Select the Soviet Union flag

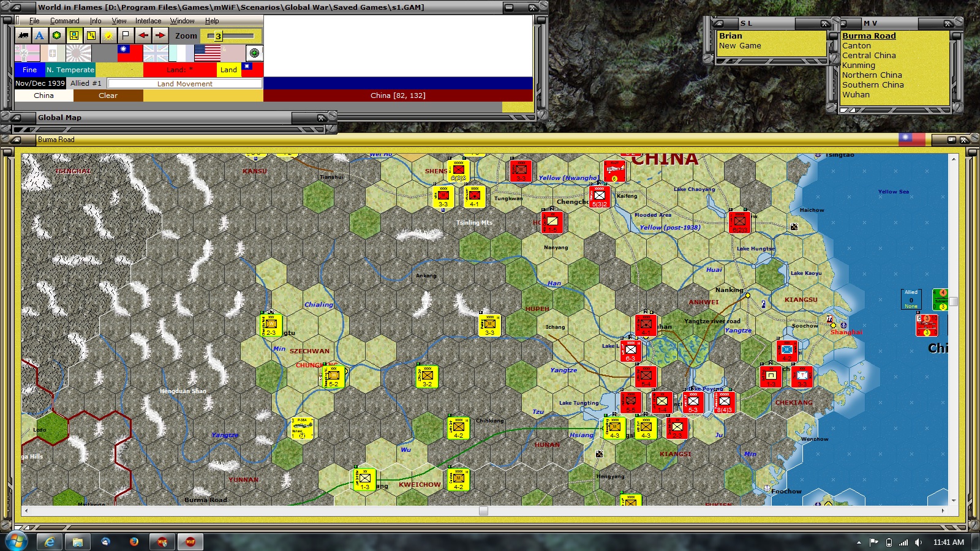tap(233, 53)
